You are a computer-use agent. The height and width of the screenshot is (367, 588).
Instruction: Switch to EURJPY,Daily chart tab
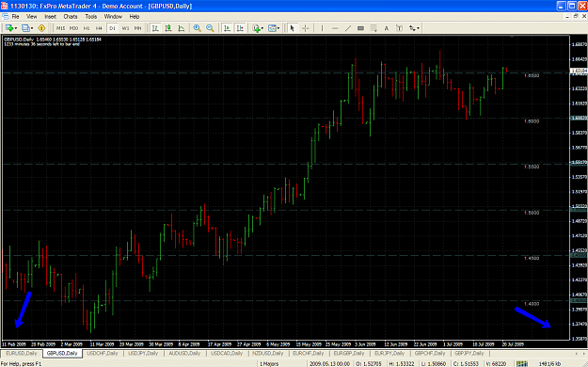[389, 354]
